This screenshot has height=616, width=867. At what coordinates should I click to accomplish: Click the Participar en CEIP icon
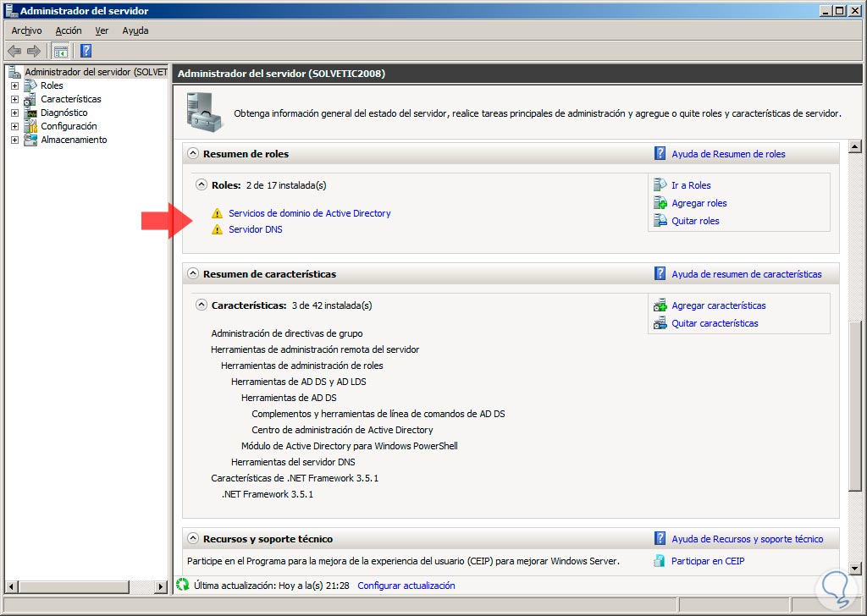pyautogui.click(x=659, y=561)
